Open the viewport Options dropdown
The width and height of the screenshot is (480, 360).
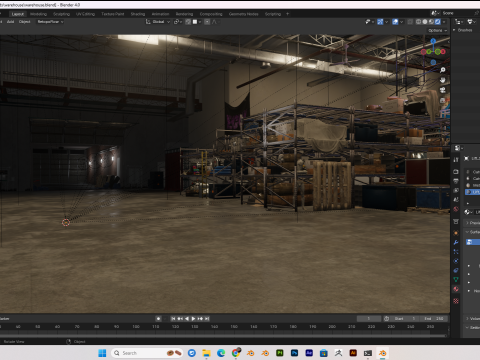[x=438, y=30]
